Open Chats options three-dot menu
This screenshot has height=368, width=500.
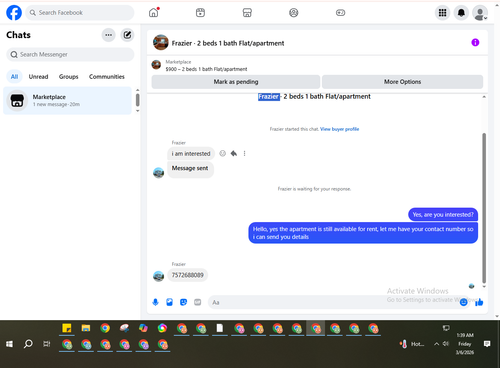(x=108, y=35)
